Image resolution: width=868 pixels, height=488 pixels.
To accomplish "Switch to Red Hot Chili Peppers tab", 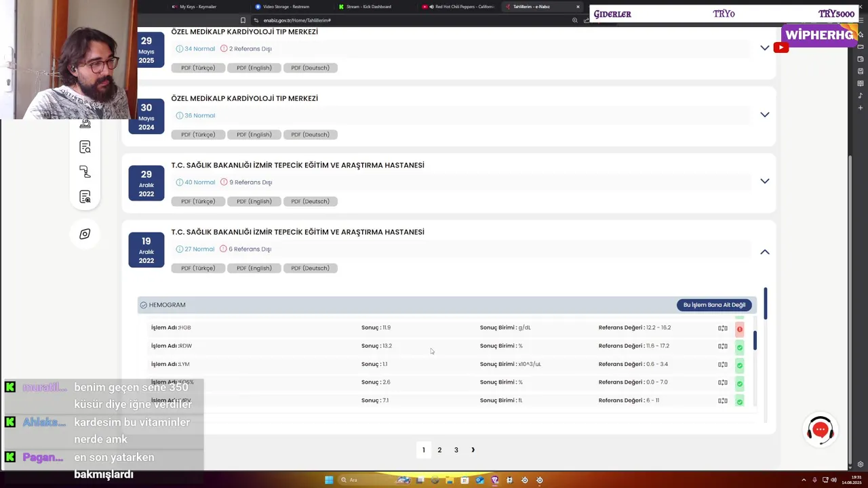I will (x=460, y=7).
